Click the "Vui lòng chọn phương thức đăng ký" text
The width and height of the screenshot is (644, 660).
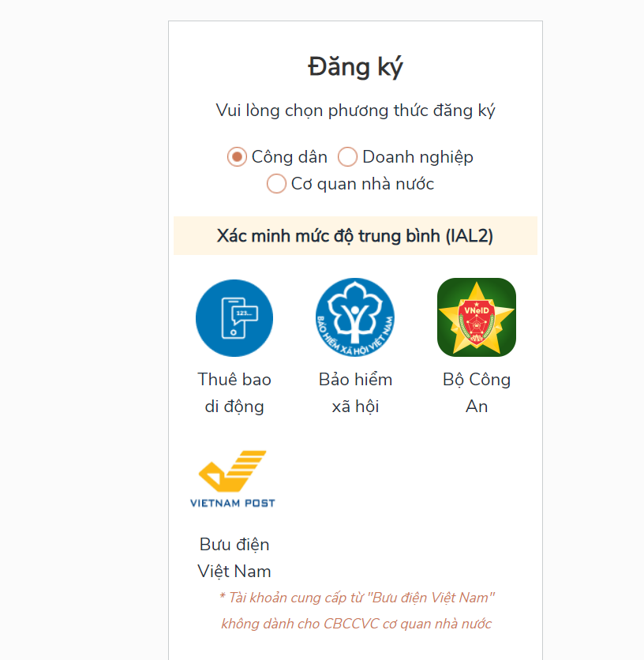click(355, 111)
